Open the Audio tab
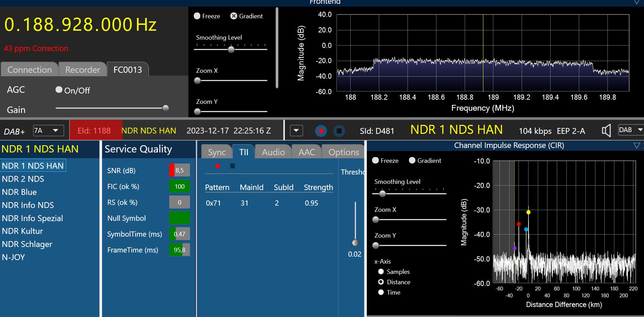This screenshot has width=644, height=317. pyautogui.click(x=273, y=152)
